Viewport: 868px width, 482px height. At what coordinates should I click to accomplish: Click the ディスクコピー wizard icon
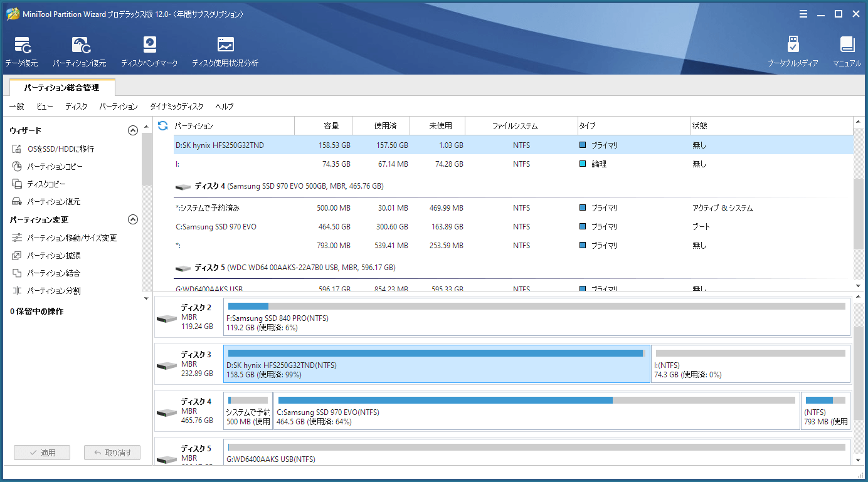(x=17, y=184)
